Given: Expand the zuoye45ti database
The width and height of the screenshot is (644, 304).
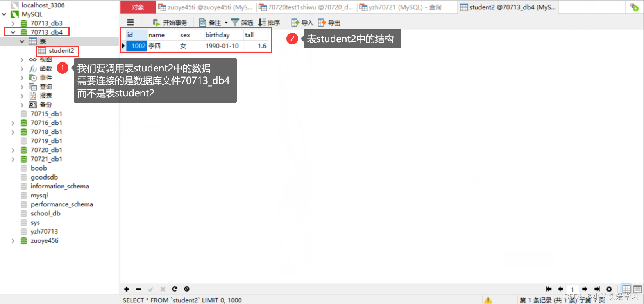Looking at the screenshot, I should click(13, 241).
